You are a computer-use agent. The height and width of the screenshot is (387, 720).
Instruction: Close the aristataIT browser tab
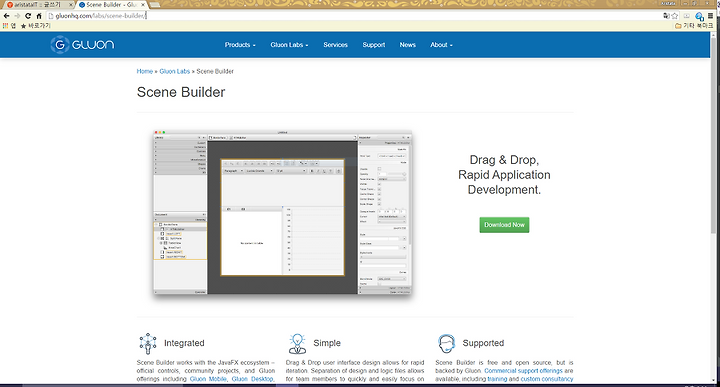point(71,5)
